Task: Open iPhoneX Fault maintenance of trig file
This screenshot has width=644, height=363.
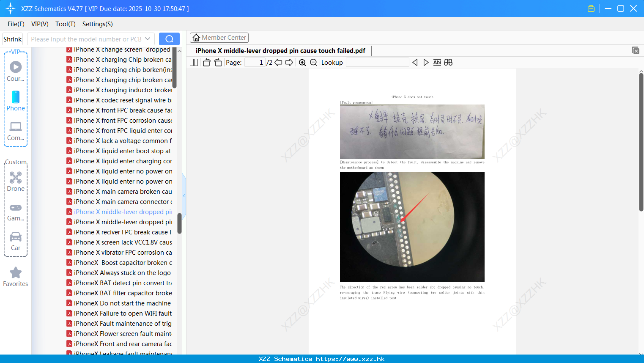Action: pos(119,324)
